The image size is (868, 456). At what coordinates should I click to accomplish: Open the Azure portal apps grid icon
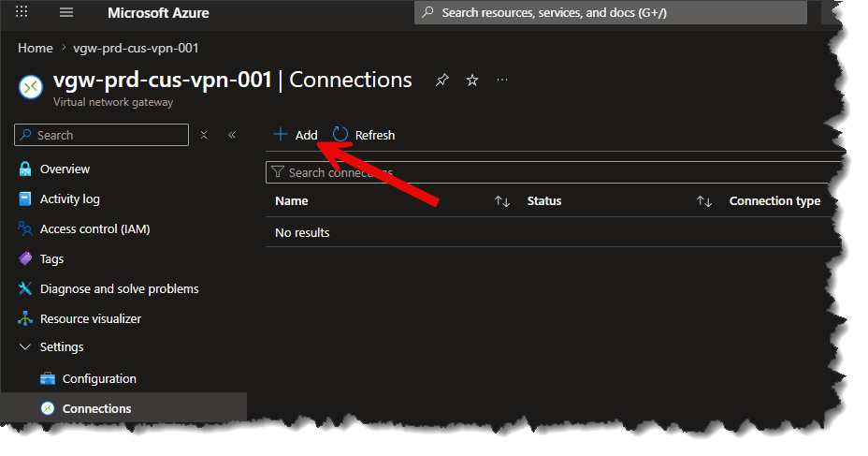22,11
